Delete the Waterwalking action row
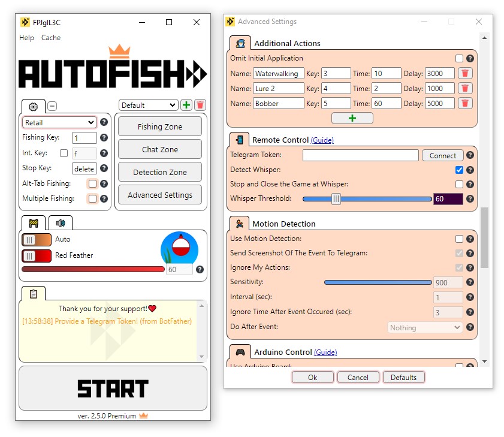The height and width of the screenshot is (437, 504). (465, 73)
